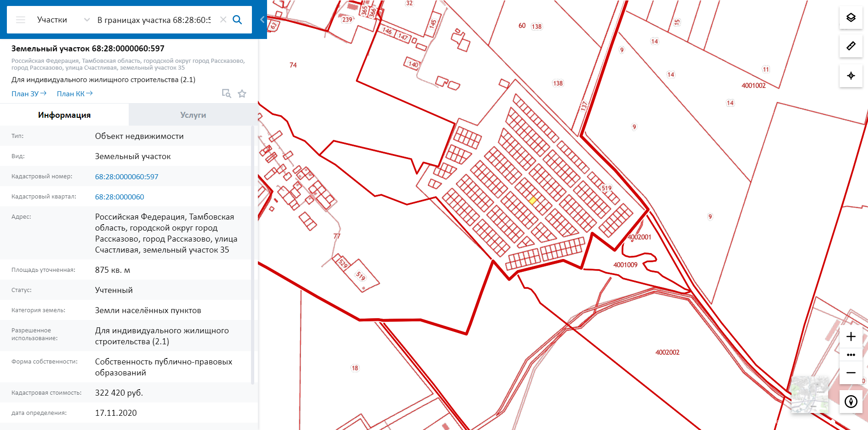Open cadastral number 68:28:0000060:597 link

(x=126, y=176)
